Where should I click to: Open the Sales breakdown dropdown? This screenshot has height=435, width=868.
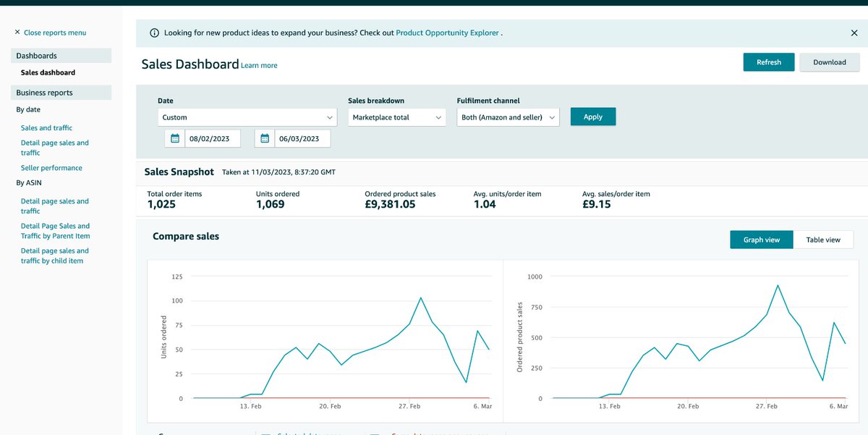(x=396, y=117)
